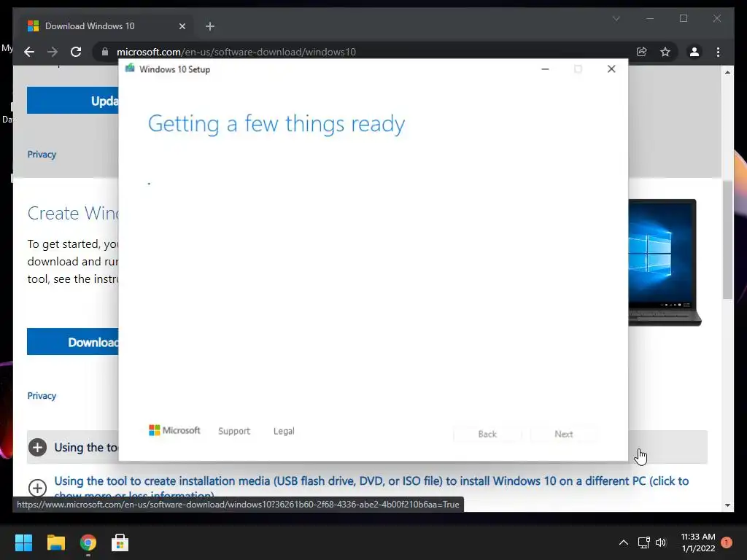Show hidden tray icons chevron

pos(623,542)
